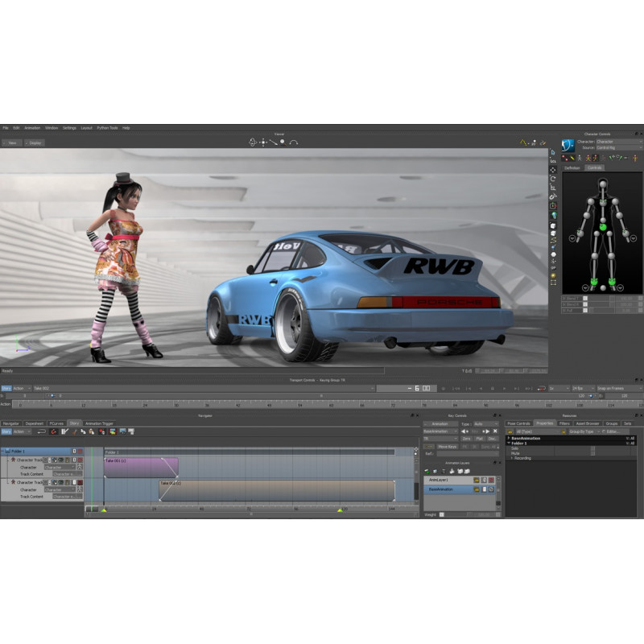
Task: Click the pan camera icon above viewer
Action: (263, 142)
